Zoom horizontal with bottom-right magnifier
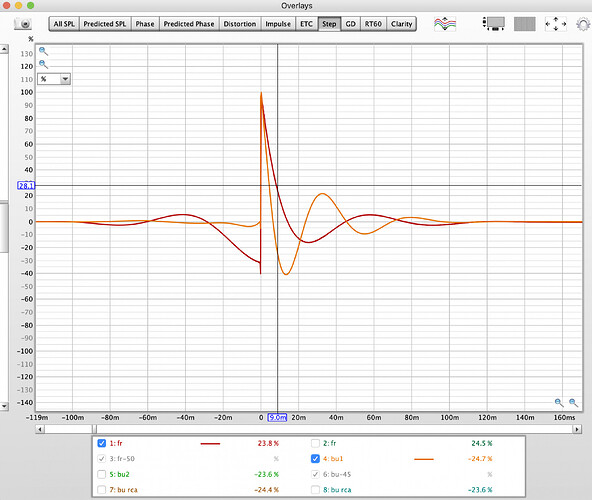 [x=574, y=403]
